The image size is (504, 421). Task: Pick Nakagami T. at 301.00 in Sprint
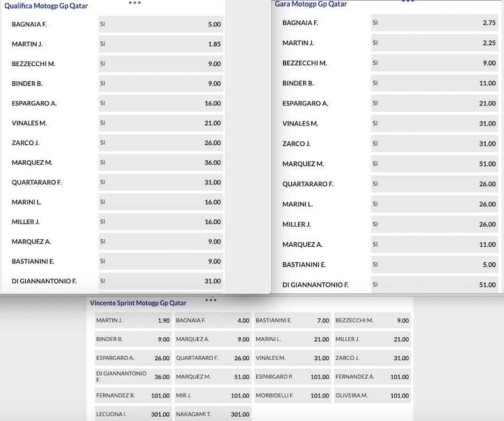[x=213, y=414]
